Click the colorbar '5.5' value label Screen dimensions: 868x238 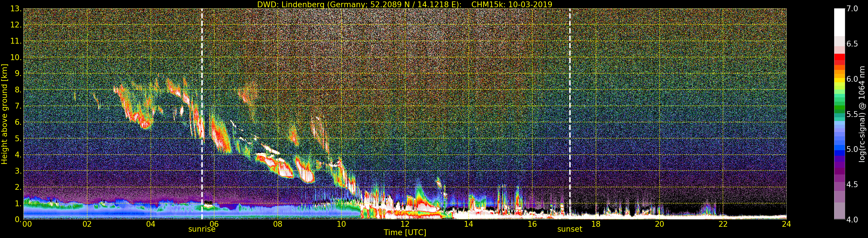tap(852, 114)
